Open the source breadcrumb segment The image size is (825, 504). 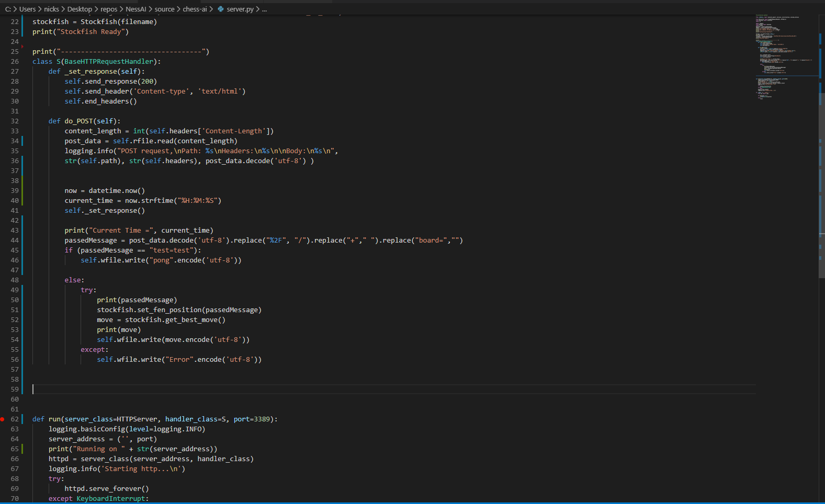pyautogui.click(x=164, y=9)
